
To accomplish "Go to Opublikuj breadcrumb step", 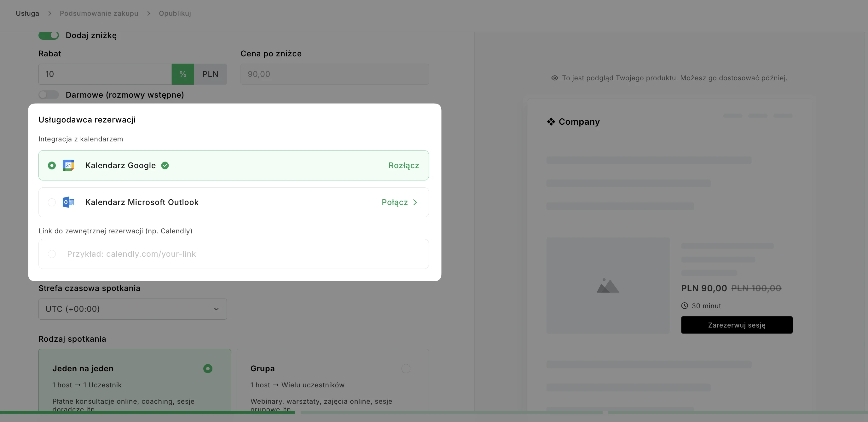I will pyautogui.click(x=175, y=14).
